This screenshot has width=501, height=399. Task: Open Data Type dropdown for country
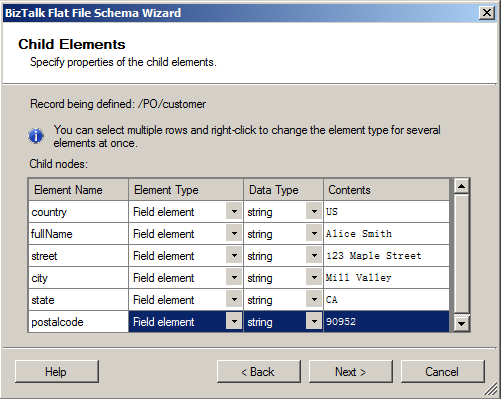[x=314, y=211]
